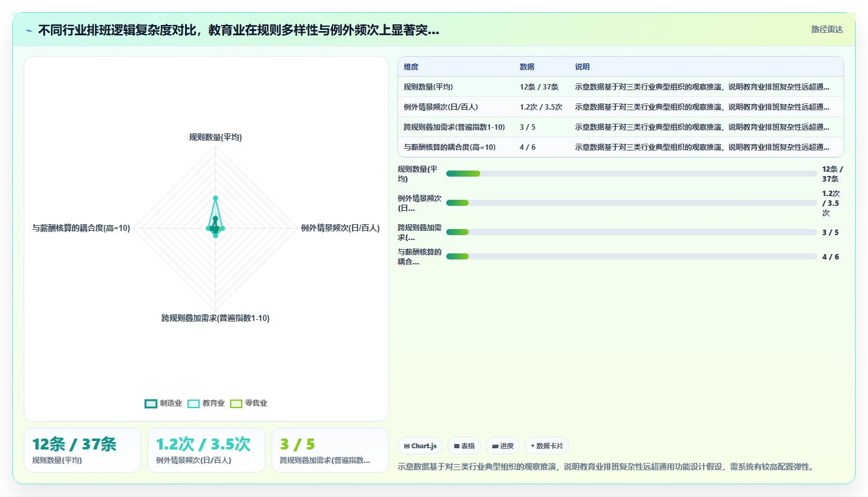Toggle the 制造业 legend swatch
Image resolution: width=868 pixels, height=497 pixels.
(151, 403)
